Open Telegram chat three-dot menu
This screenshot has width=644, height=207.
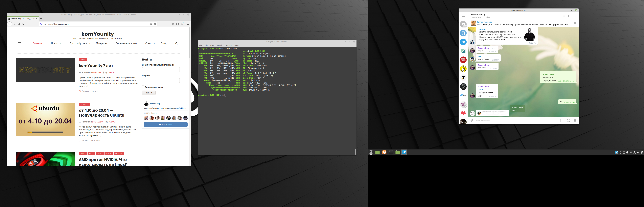coord(575,16)
